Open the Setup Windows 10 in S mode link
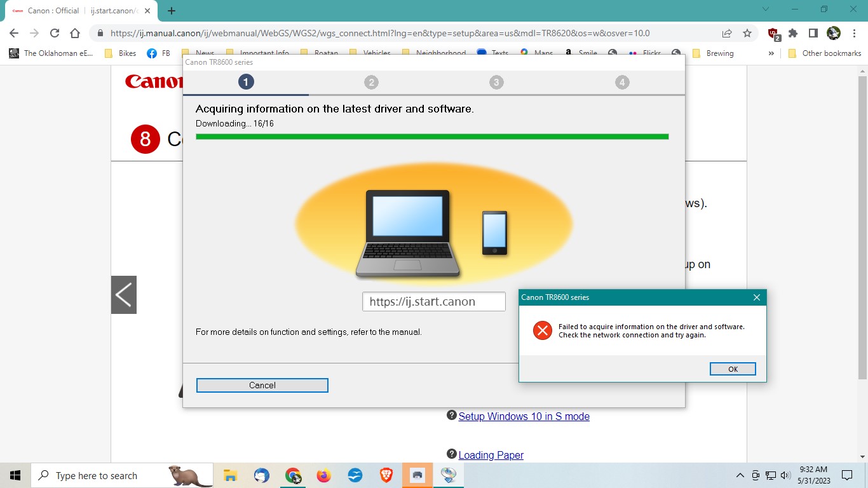 click(x=524, y=416)
